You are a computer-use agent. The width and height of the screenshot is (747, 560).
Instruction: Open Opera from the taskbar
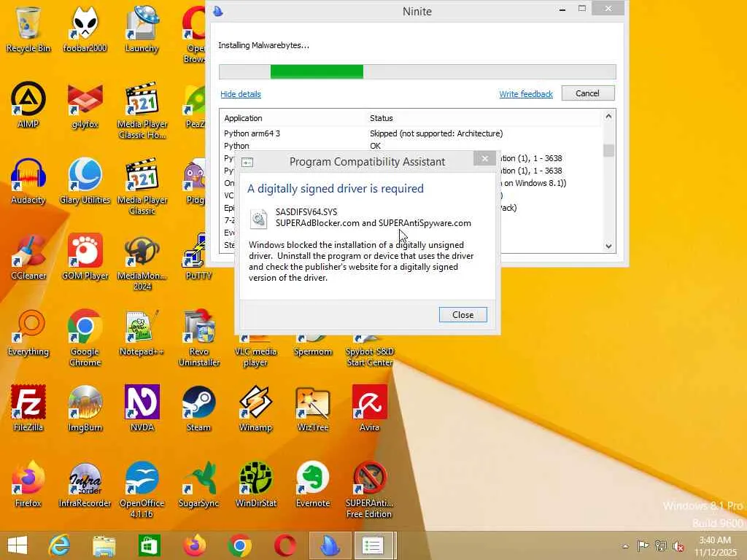(285, 545)
